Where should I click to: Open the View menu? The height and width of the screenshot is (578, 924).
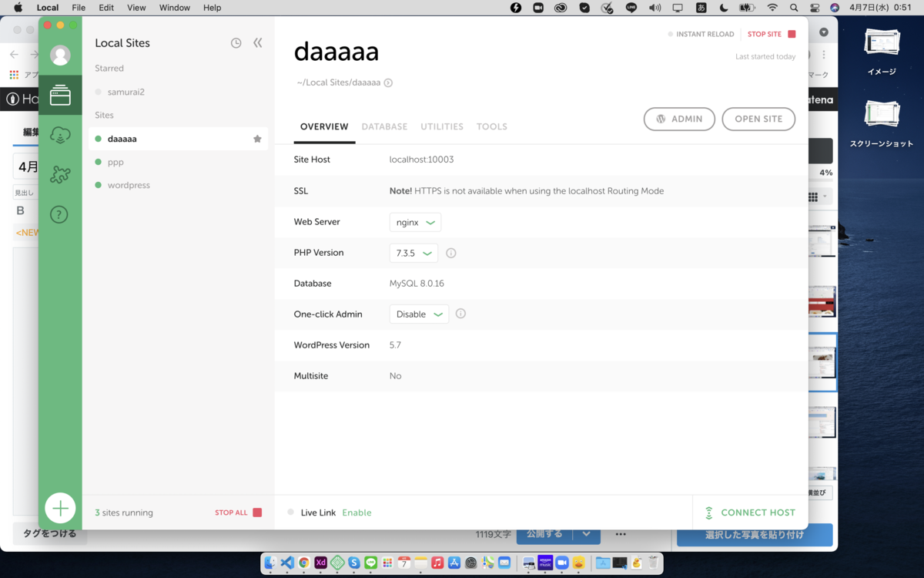click(136, 8)
